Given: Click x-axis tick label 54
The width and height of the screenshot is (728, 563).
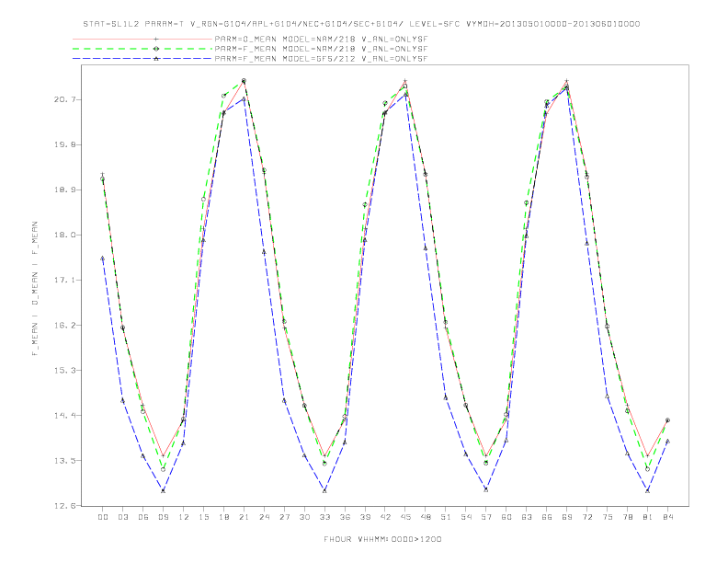Looking at the screenshot, I should pos(466,517).
